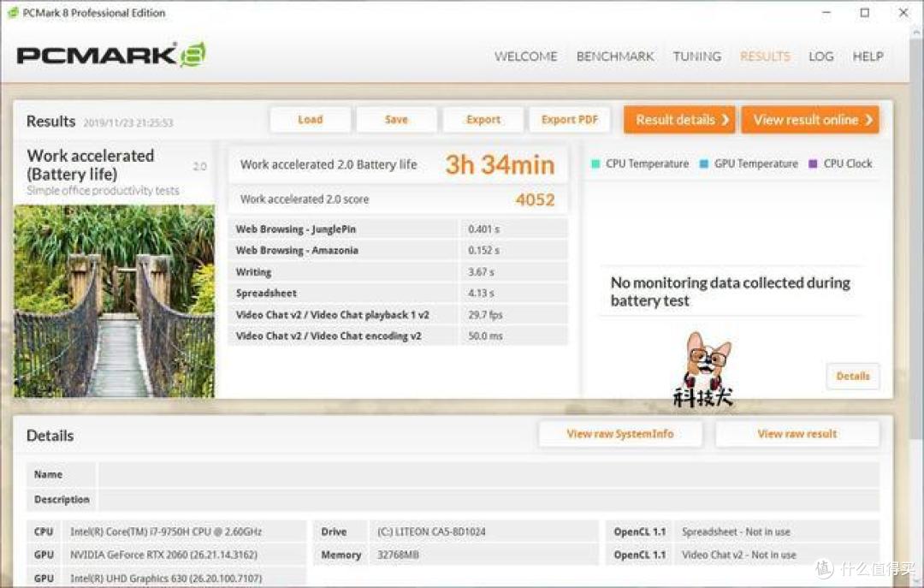Click View result online
The width and height of the screenshot is (924, 588).
(810, 120)
